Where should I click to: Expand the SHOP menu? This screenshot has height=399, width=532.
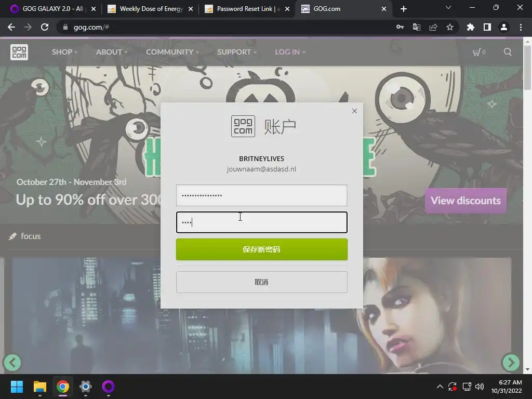(64, 52)
